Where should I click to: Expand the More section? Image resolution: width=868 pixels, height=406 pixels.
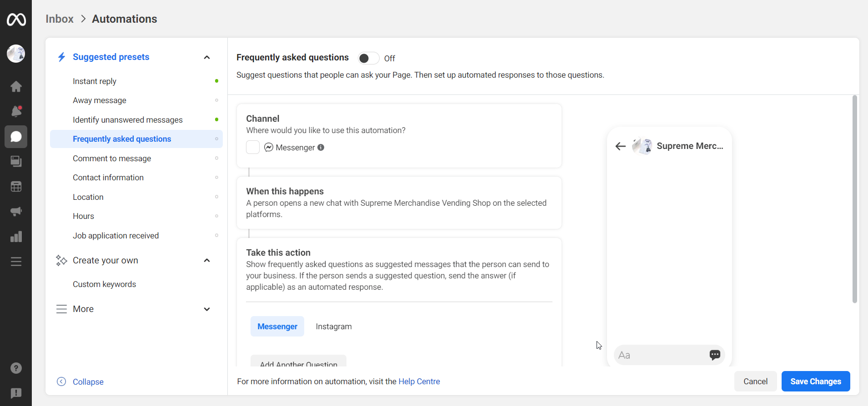click(207, 309)
